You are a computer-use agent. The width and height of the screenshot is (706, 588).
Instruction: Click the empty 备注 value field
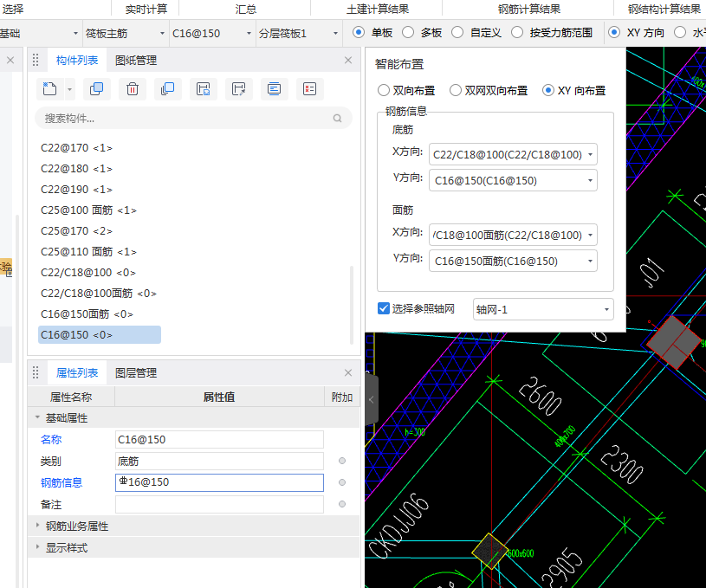(x=219, y=504)
